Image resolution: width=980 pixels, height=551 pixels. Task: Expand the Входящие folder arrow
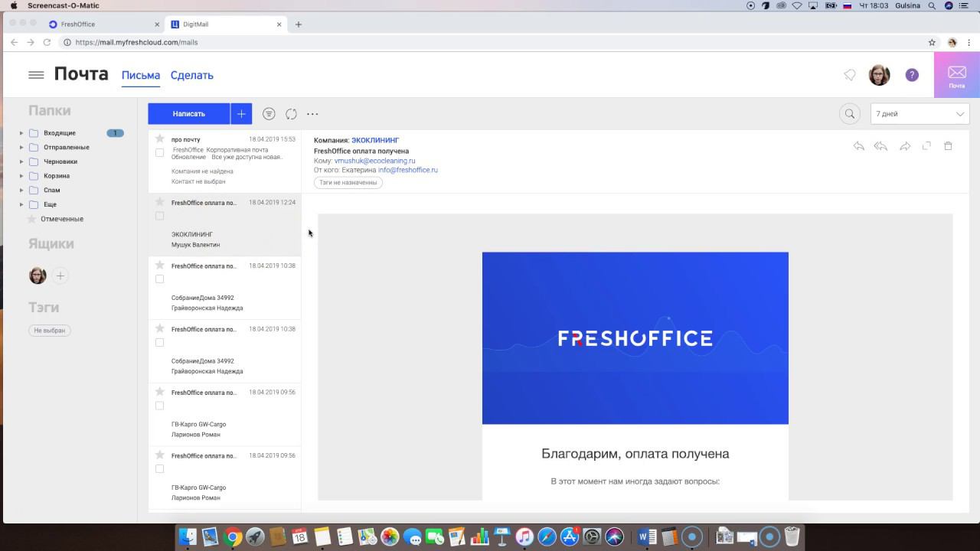[21, 133]
